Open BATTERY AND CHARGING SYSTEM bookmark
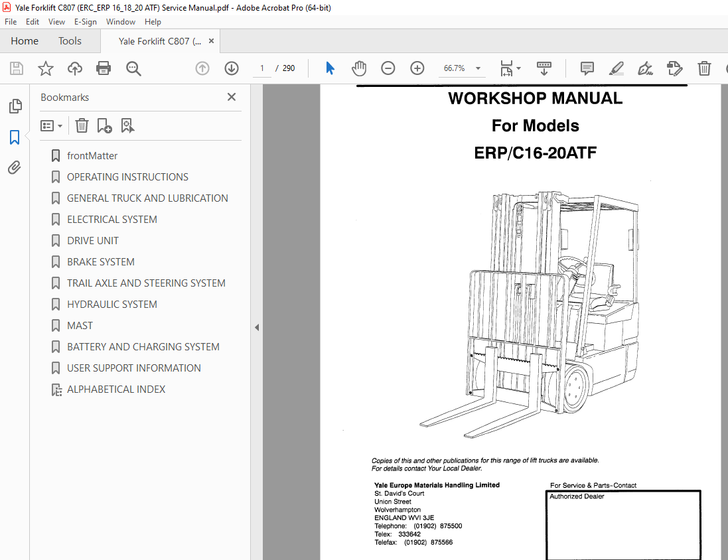The image size is (728, 560). [143, 347]
